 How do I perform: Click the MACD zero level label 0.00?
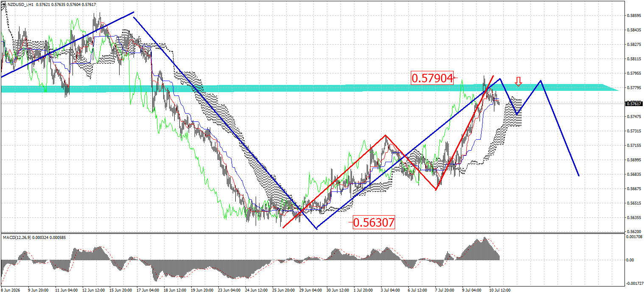[x=630, y=260]
